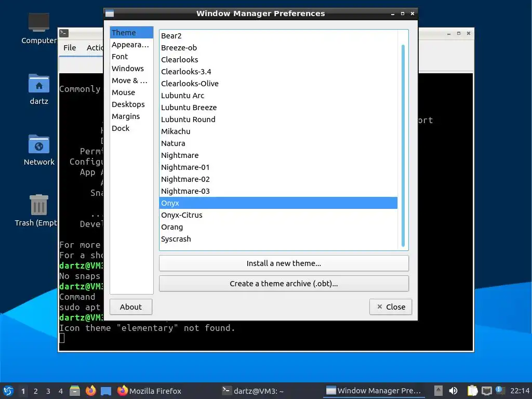The image size is (532, 399).
Task: Select the Lubuntu Breeze theme
Action: pos(278,107)
